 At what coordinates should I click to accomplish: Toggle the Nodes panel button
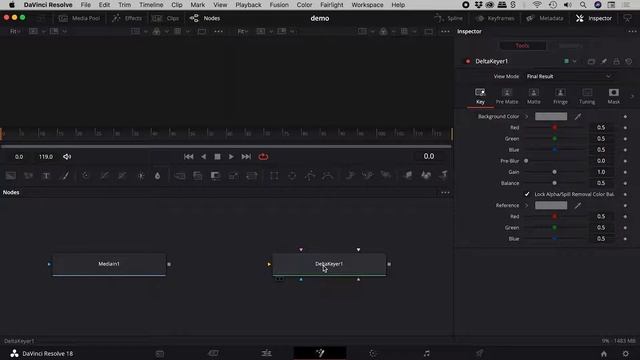[205, 18]
